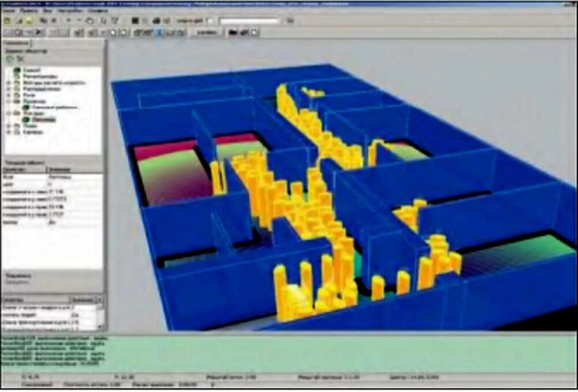Tick the checkbox left of the toolbar text field
578x392 pixels.
(x=210, y=21)
